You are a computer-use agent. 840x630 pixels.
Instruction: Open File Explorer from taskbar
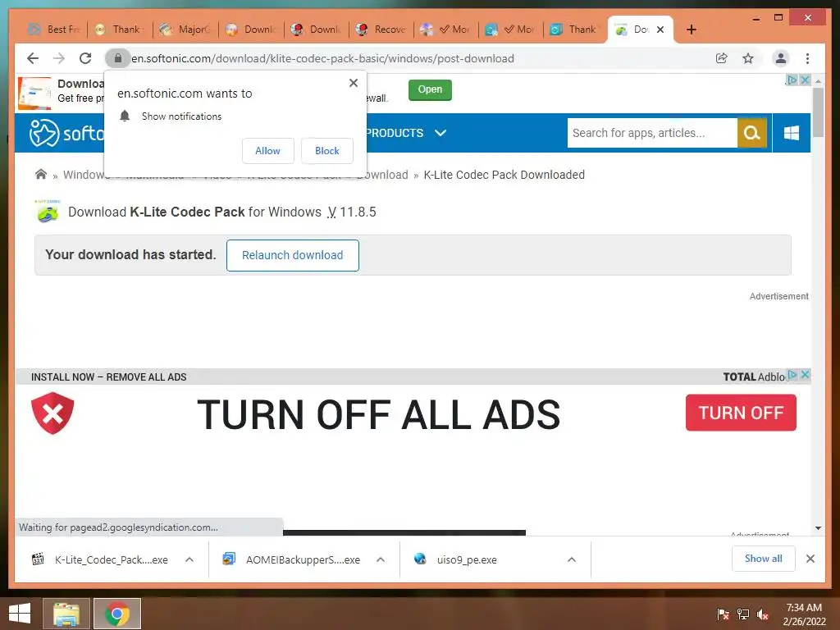[x=66, y=614]
